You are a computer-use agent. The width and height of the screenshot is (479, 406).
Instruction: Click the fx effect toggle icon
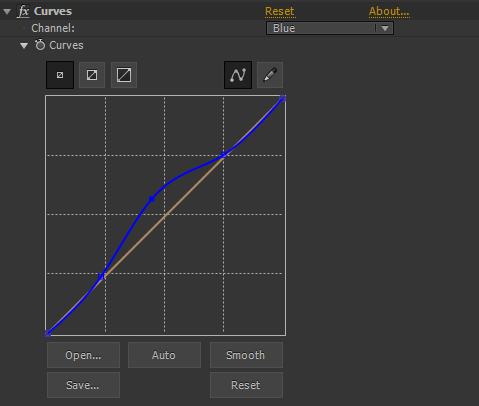[x=23, y=11]
